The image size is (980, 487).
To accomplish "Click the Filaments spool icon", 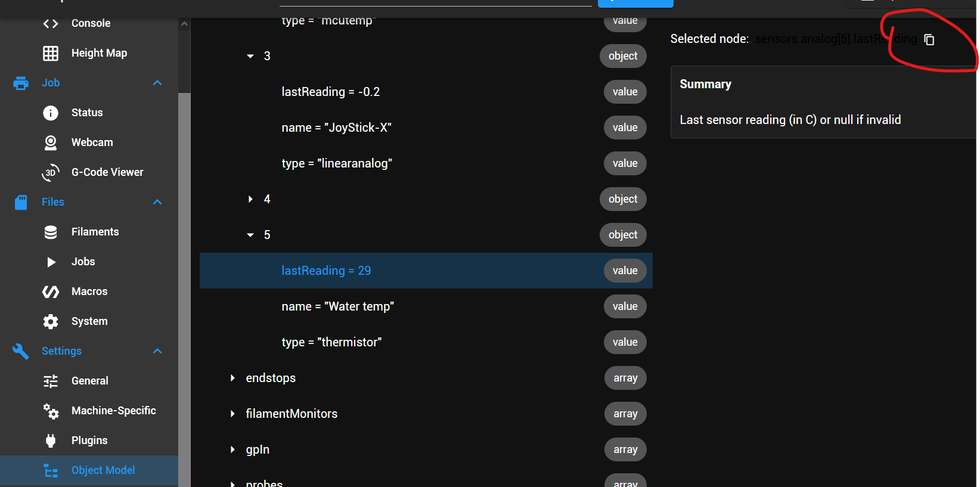I will [x=51, y=232].
